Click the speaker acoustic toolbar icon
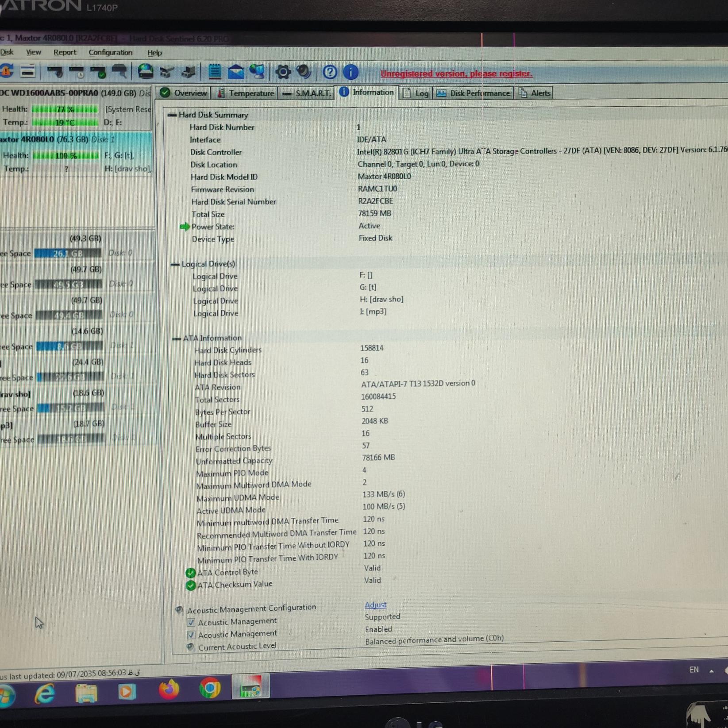Screen dimensions: 728x728 [x=304, y=72]
